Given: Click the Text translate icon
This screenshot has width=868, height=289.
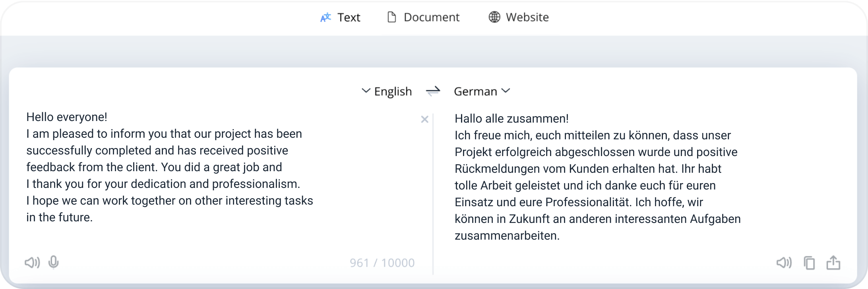Looking at the screenshot, I should (x=325, y=18).
